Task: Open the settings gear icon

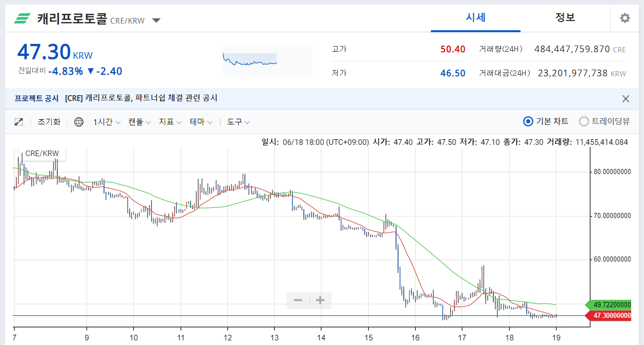Action: coord(625,17)
